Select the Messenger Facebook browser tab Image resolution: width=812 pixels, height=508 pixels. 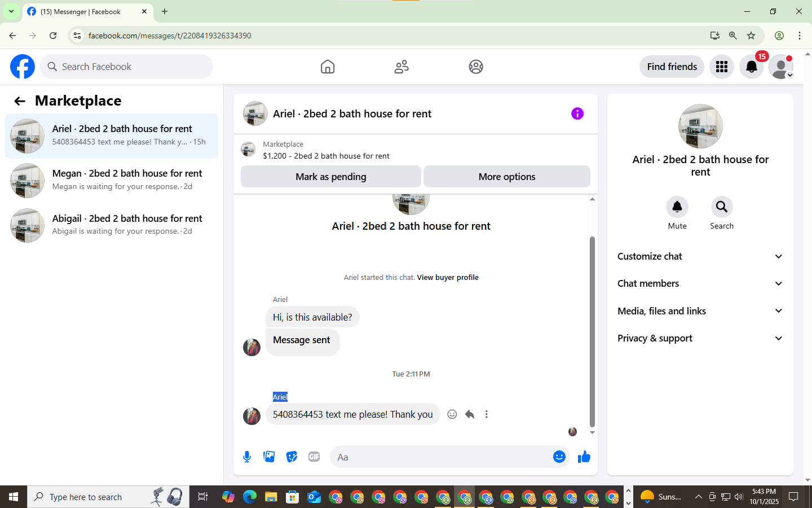87,11
